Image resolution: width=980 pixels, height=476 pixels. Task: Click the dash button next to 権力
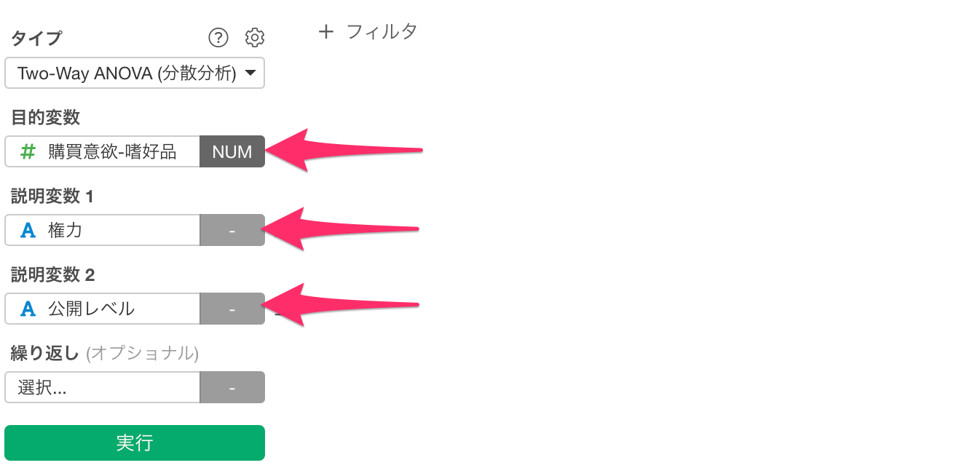[x=232, y=230]
